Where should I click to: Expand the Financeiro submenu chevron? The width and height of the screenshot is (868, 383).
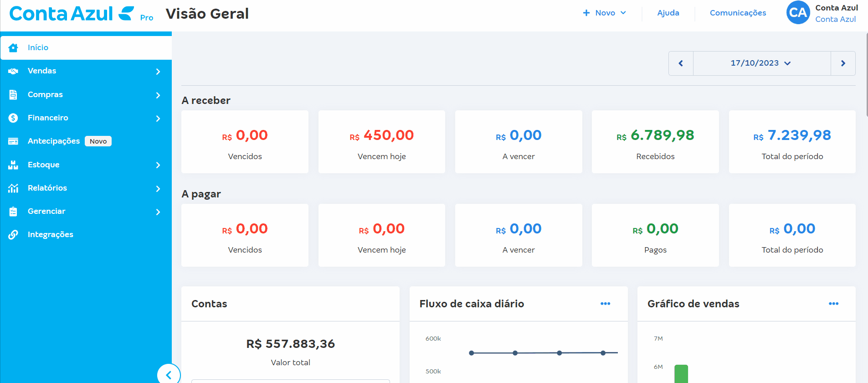[158, 119]
